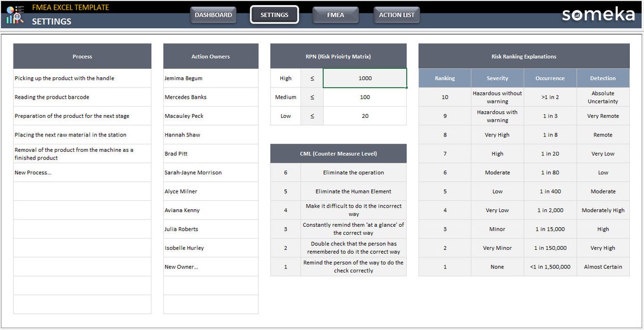
Task: Navigate to the FMEA sheet
Action: (x=336, y=15)
